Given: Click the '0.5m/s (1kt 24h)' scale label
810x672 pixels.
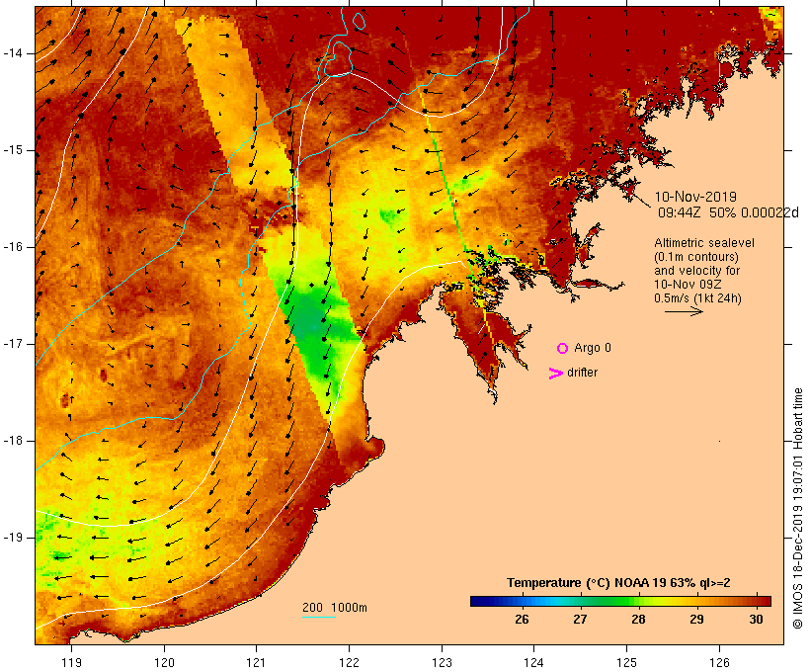Looking at the screenshot, I should pos(697,298).
